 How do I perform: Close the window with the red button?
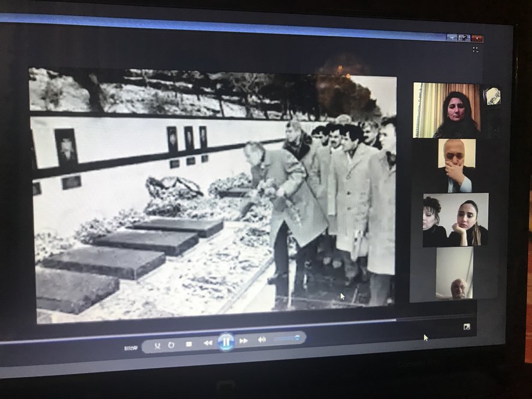pyautogui.click(x=477, y=38)
